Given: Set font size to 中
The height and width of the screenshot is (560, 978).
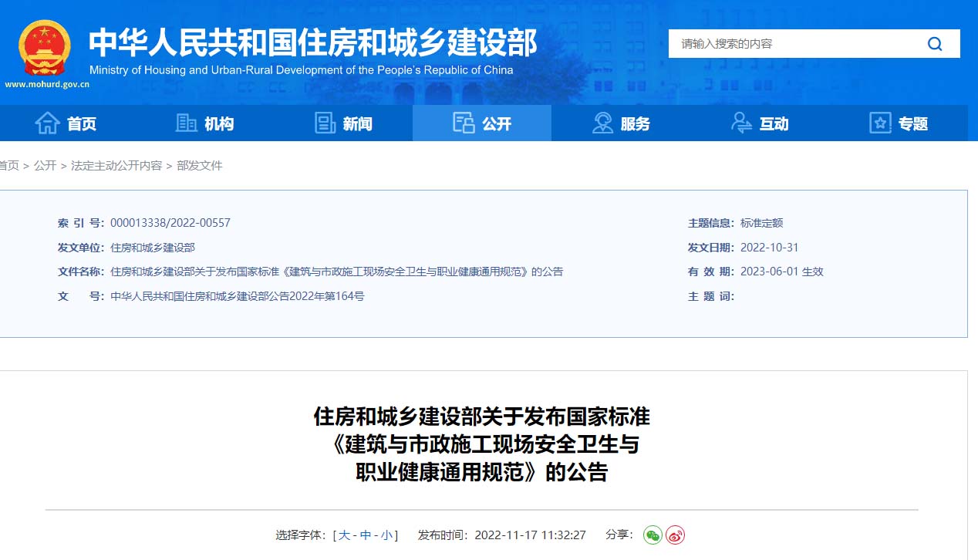Looking at the screenshot, I should point(366,535).
